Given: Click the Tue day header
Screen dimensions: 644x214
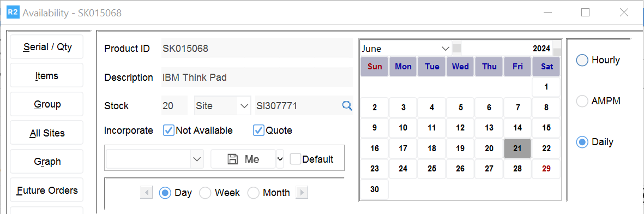Looking at the screenshot, I should (432, 67).
